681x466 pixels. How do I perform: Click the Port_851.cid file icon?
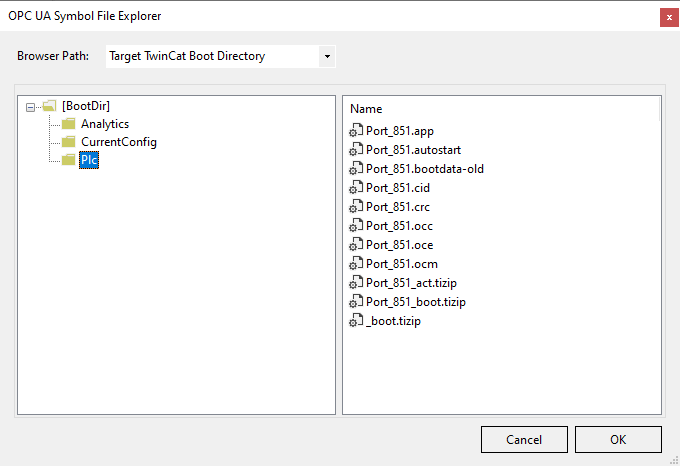coord(356,188)
